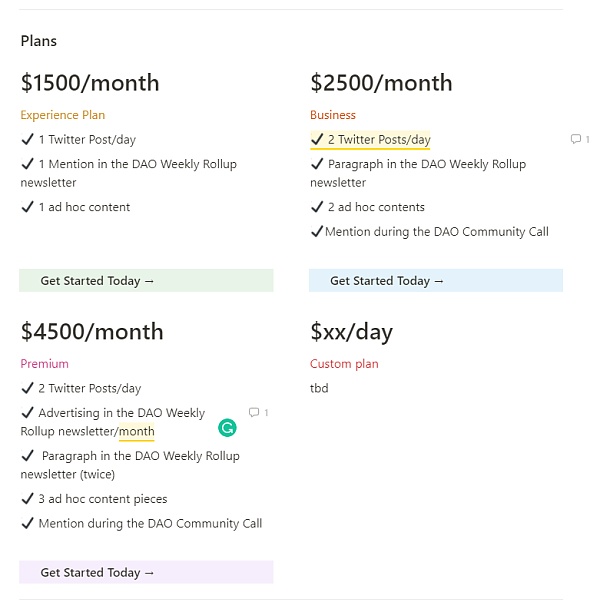This screenshot has height=612, width=600.
Task: Click the underlined word month in Premium
Action: click(137, 432)
